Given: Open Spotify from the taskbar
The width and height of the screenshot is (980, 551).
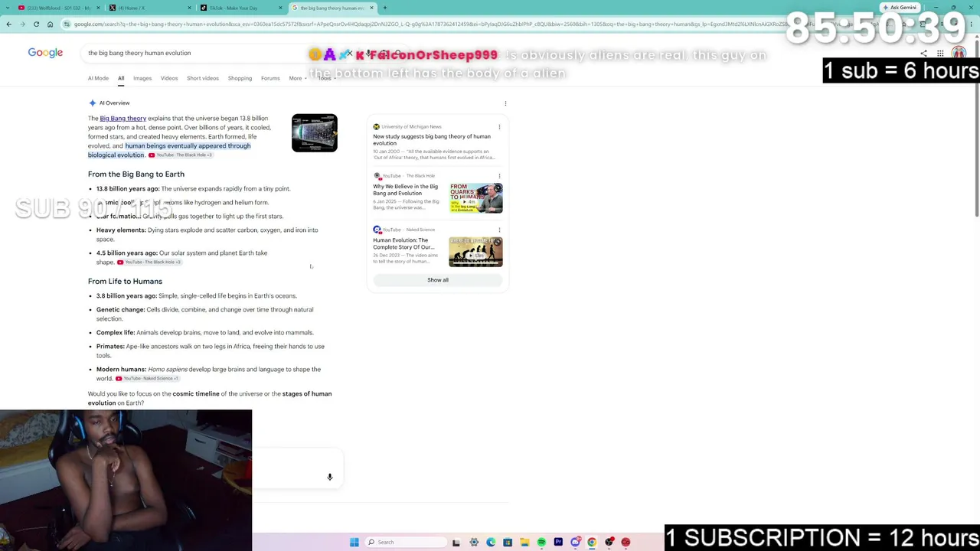Looking at the screenshot, I should (541, 543).
